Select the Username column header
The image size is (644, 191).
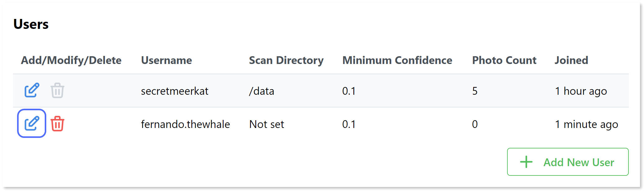pyautogui.click(x=166, y=60)
